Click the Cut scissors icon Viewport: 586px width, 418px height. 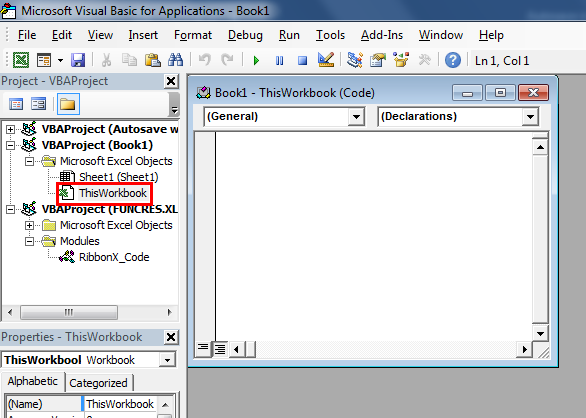pos(107,60)
